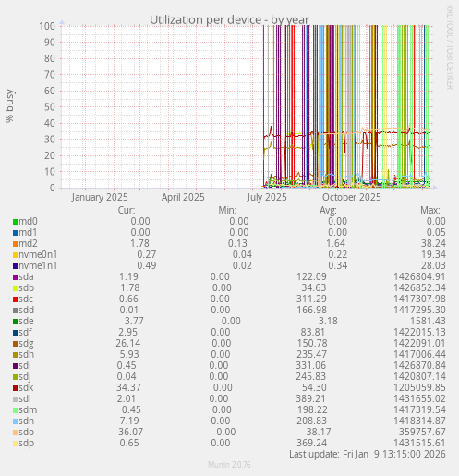Click md2 max value 38.24
Screen dimensions: 459x476
pyautogui.click(x=433, y=243)
